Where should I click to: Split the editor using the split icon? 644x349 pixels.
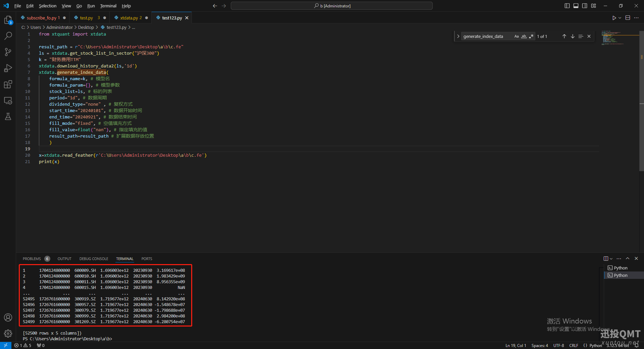click(628, 18)
